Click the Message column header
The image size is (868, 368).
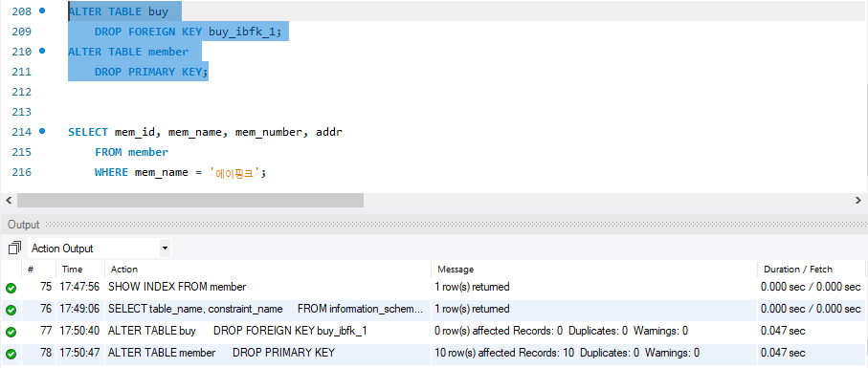click(456, 270)
